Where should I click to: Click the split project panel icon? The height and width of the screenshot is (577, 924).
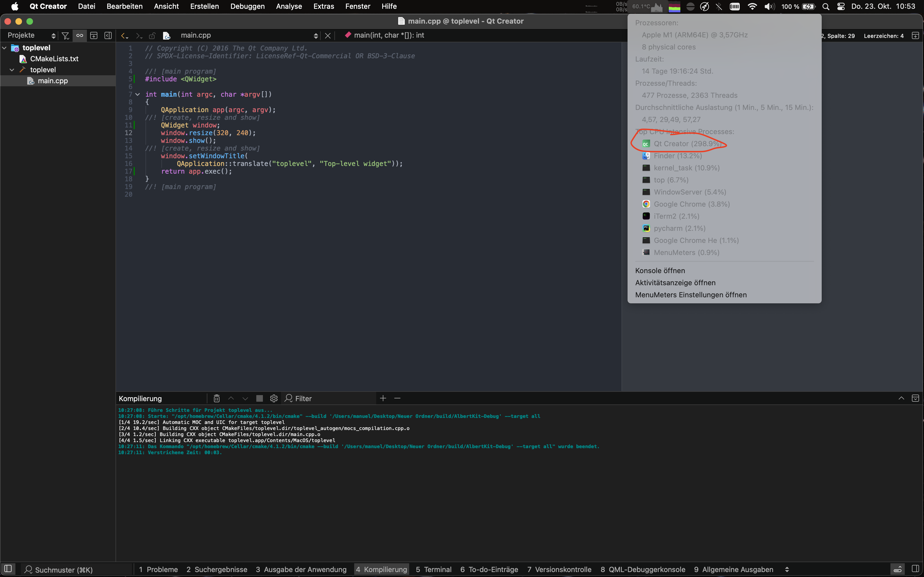pyautogui.click(x=94, y=35)
